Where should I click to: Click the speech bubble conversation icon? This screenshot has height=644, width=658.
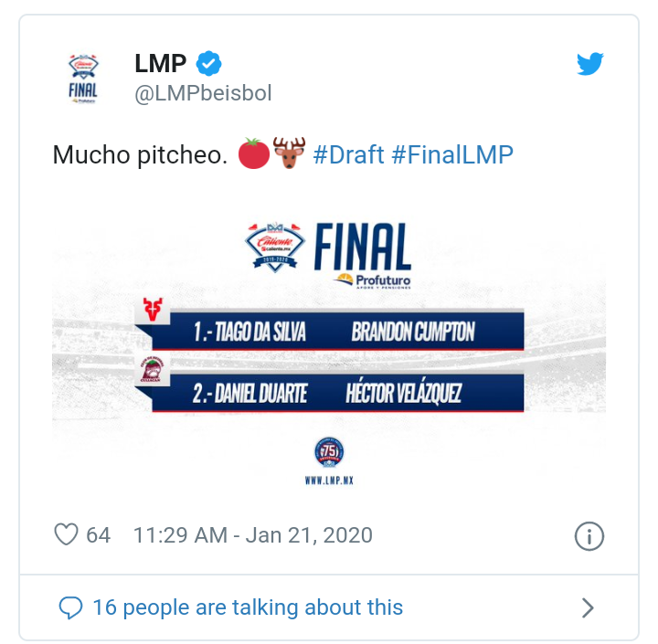70,607
